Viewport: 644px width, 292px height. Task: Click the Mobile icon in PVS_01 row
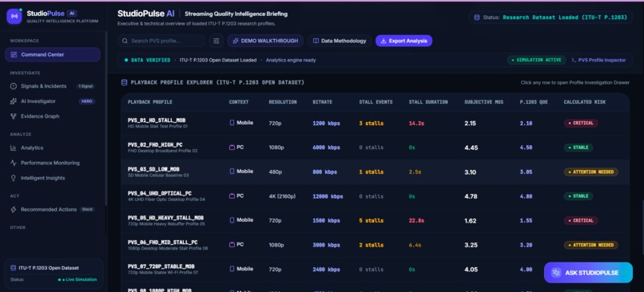click(232, 123)
